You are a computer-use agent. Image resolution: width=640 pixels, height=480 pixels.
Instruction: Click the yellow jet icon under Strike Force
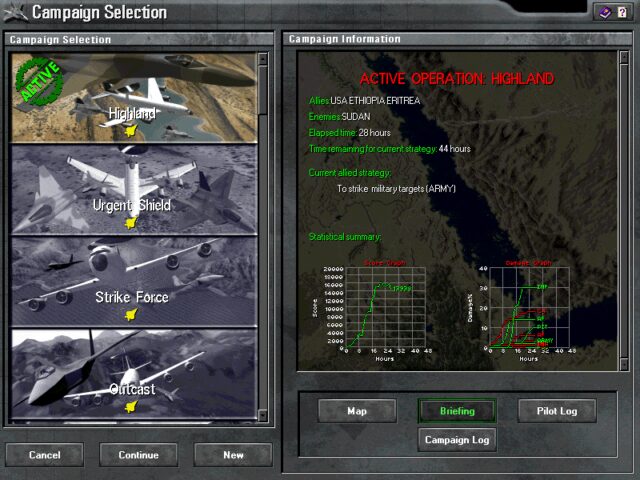coord(130,314)
